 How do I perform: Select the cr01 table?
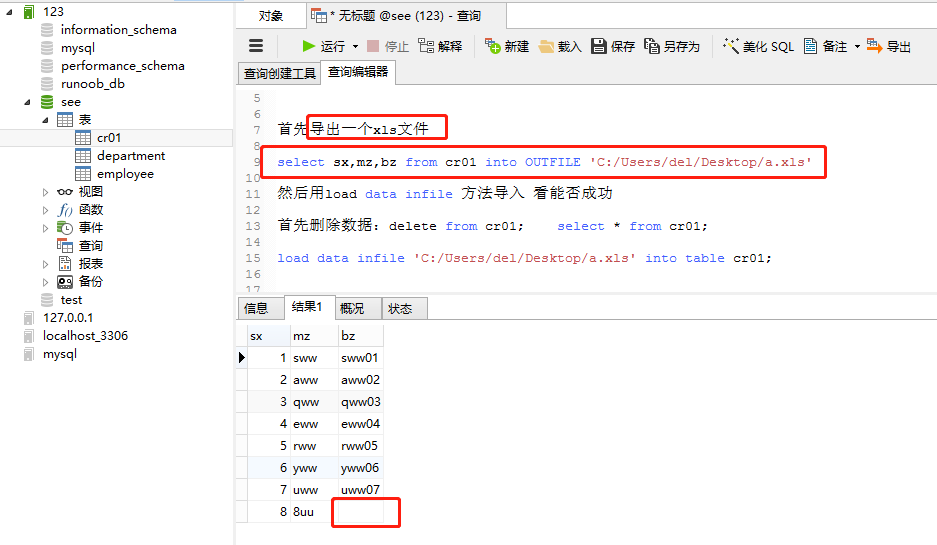point(109,138)
